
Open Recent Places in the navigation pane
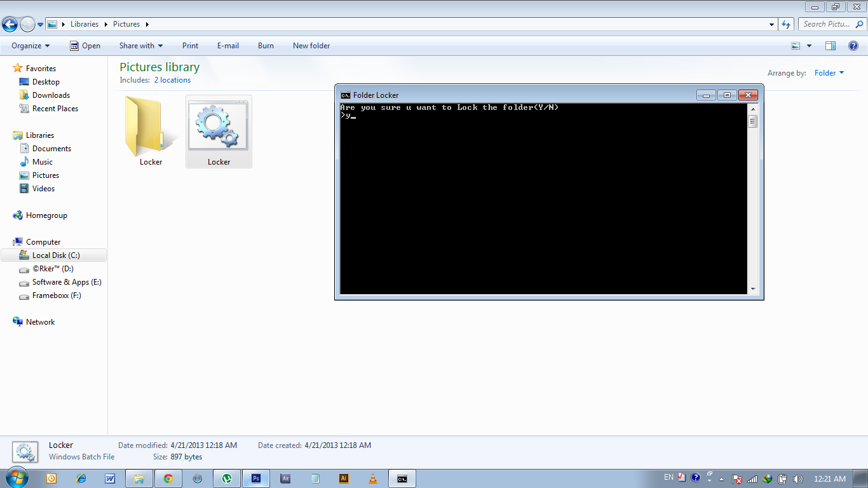(x=55, y=109)
